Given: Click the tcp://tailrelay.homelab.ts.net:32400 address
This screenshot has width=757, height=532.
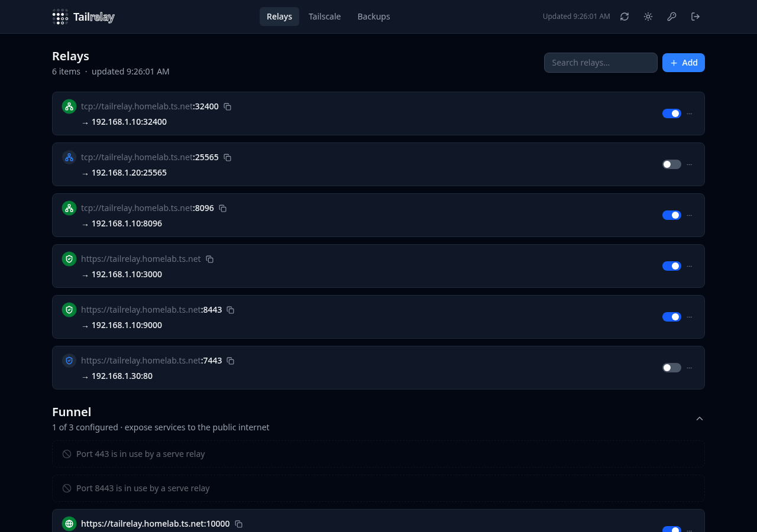Looking at the screenshot, I should [x=150, y=106].
